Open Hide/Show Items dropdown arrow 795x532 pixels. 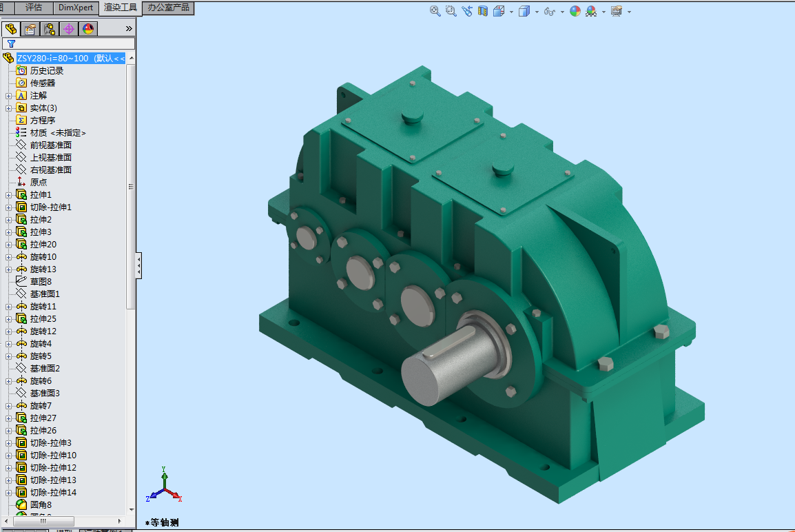point(562,12)
